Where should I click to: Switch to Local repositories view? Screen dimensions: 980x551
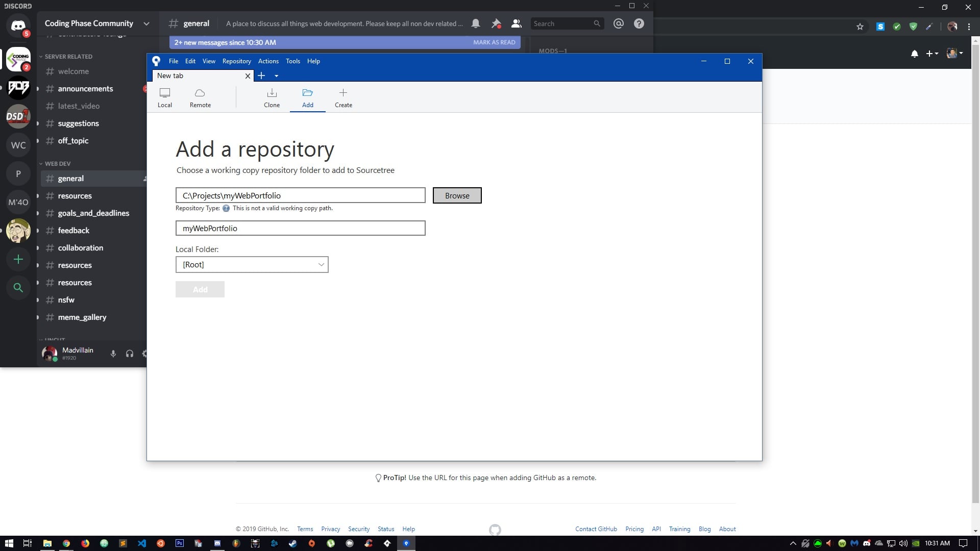coord(165,98)
